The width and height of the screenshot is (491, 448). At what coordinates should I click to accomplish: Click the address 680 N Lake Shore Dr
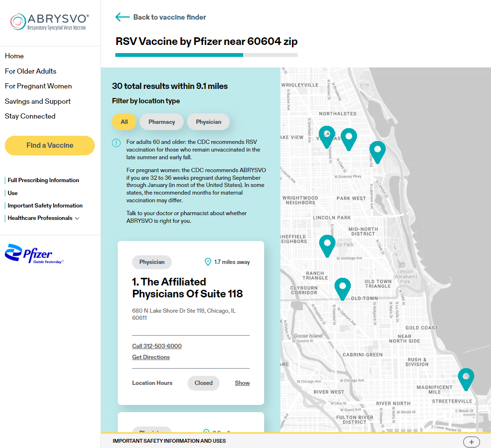pos(184,314)
